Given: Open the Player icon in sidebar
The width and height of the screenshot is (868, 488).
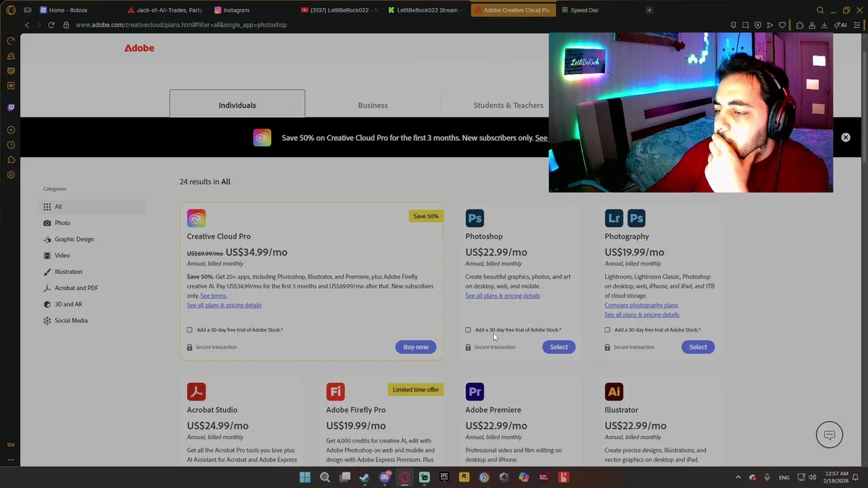Looking at the screenshot, I should coord(11,129).
